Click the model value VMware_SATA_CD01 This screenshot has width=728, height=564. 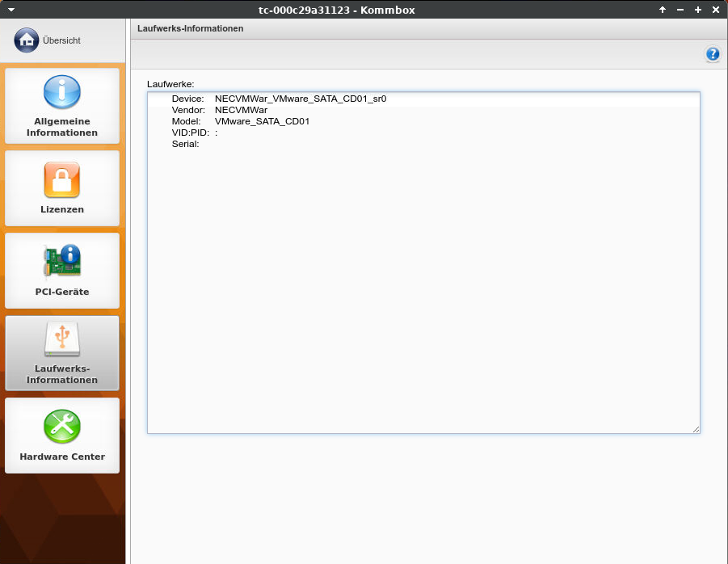(262, 121)
